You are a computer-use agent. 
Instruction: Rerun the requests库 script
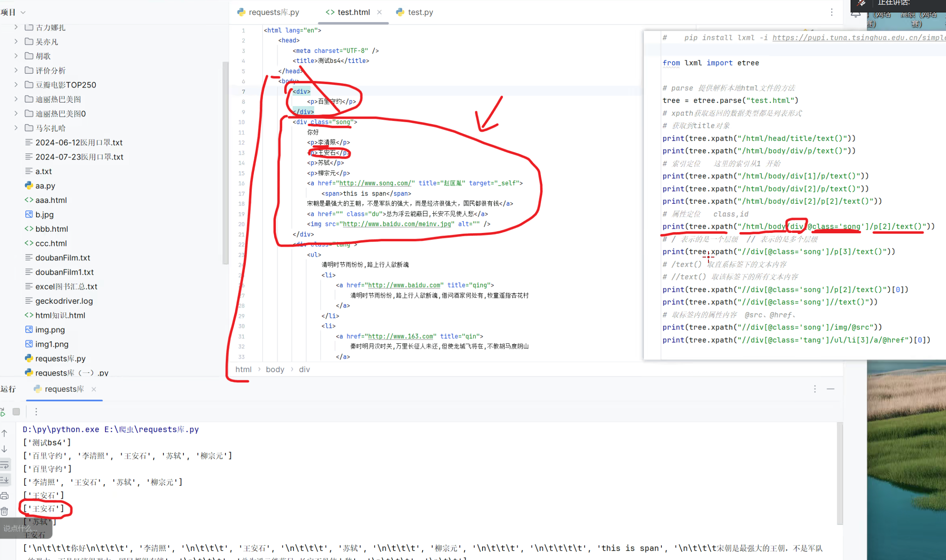(3, 412)
